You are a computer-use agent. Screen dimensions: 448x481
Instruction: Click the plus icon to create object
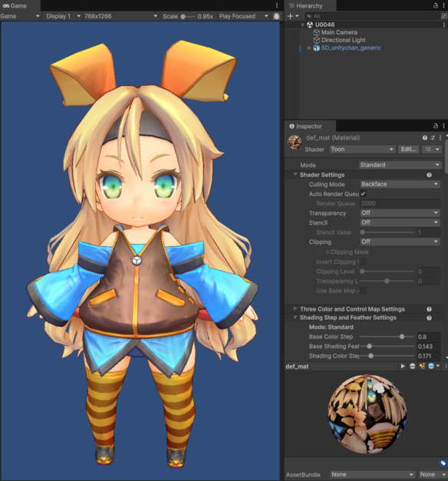pyautogui.click(x=290, y=16)
